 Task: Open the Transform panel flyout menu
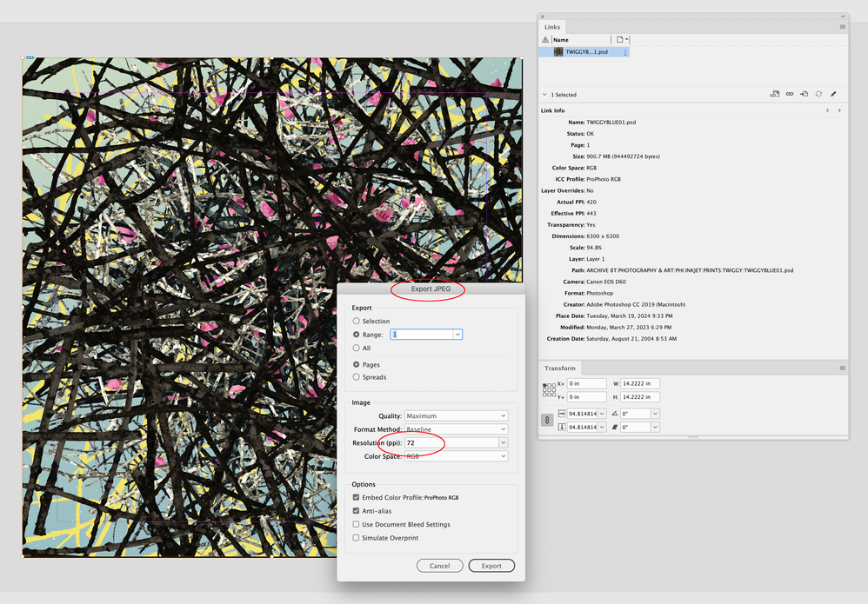[x=843, y=368]
